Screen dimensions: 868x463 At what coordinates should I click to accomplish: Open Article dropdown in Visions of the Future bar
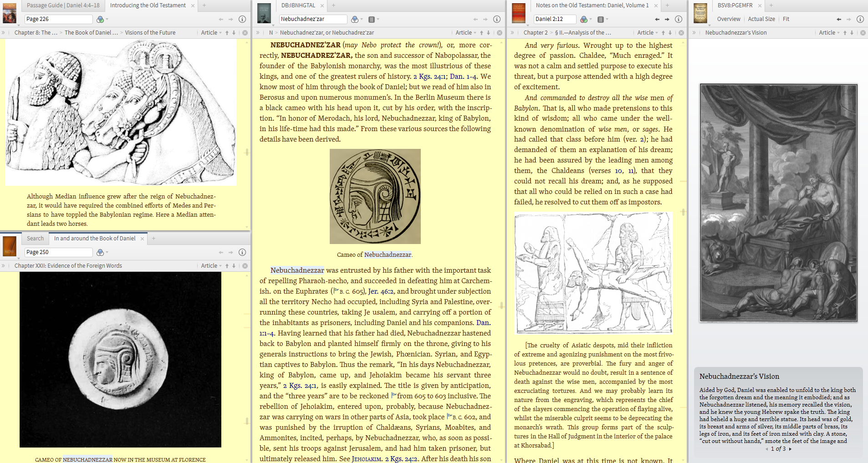(x=211, y=33)
